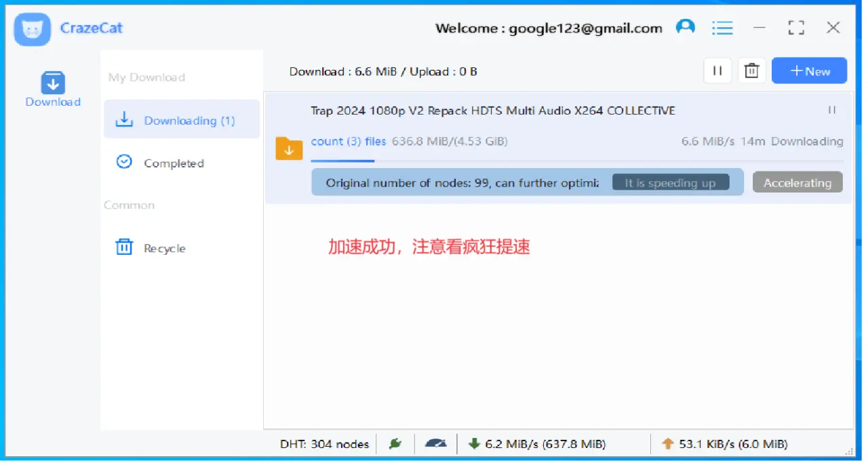The image size is (868, 465).
Task: Click the It is speeding up label
Action: pyautogui.click(x=671, y=182)
